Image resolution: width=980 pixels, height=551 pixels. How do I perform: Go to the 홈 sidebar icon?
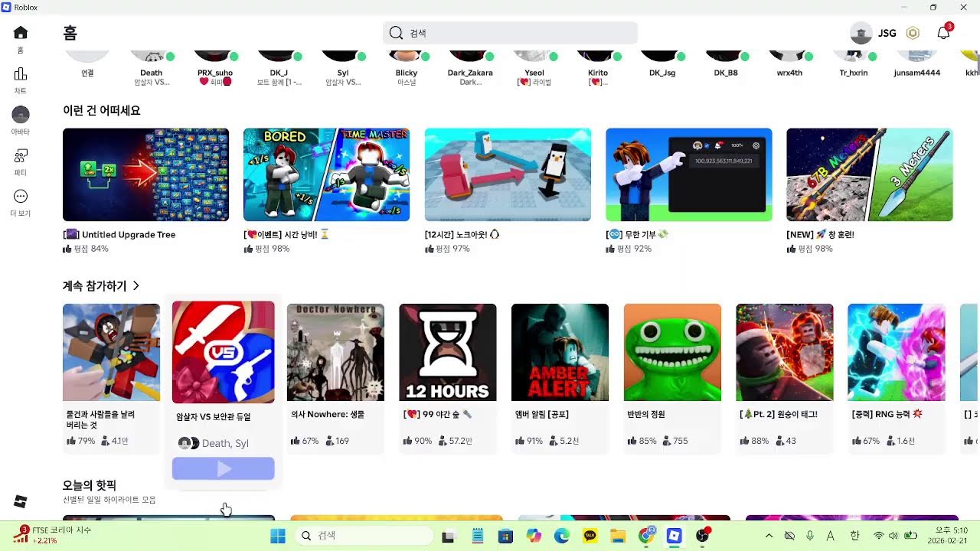pos(21,33)
